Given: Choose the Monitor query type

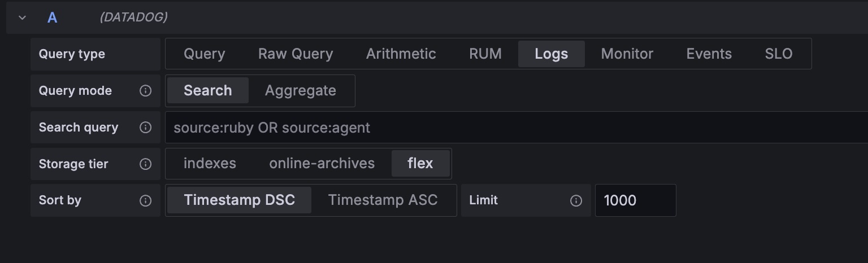Looking at the screenshot, I should click(x=627, y=54).
